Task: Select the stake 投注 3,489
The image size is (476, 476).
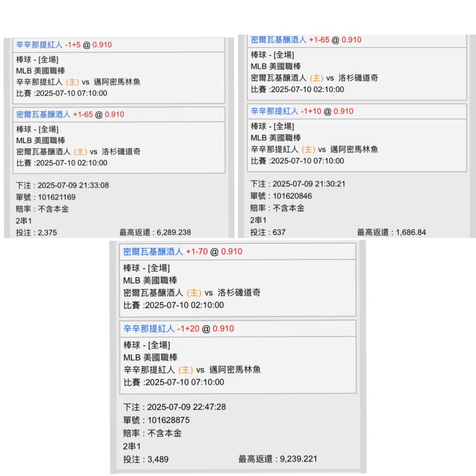Action: [146, 459]
